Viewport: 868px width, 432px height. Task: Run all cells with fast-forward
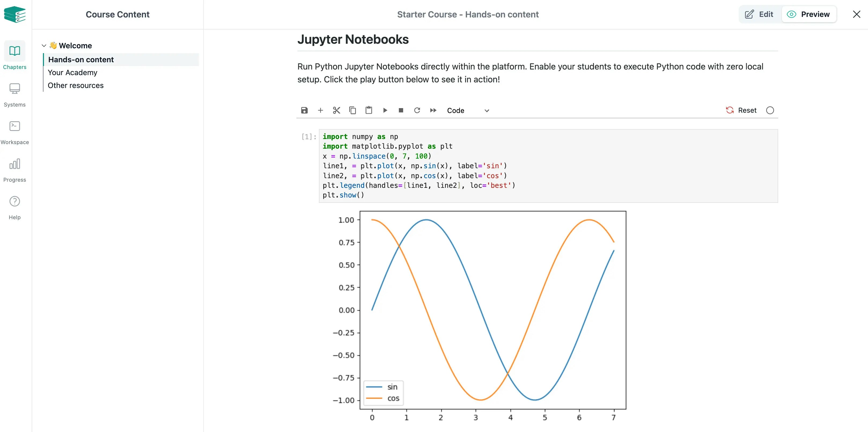433,110
